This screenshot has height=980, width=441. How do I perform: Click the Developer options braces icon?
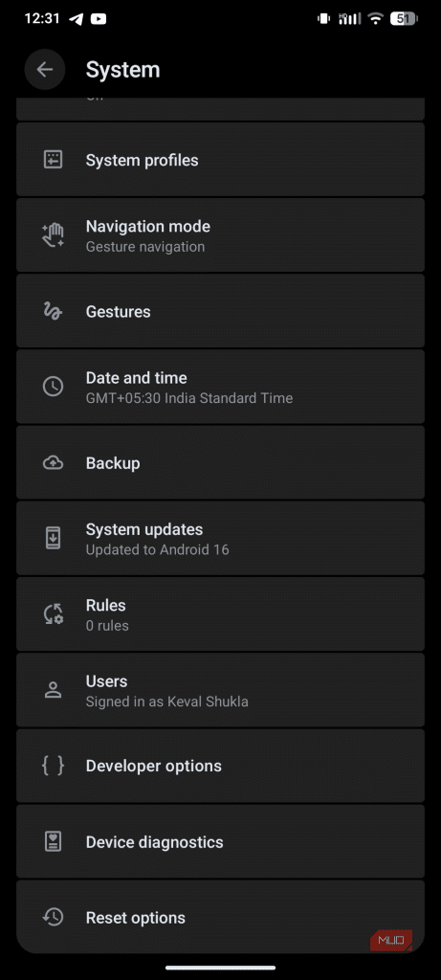point(53,767)
